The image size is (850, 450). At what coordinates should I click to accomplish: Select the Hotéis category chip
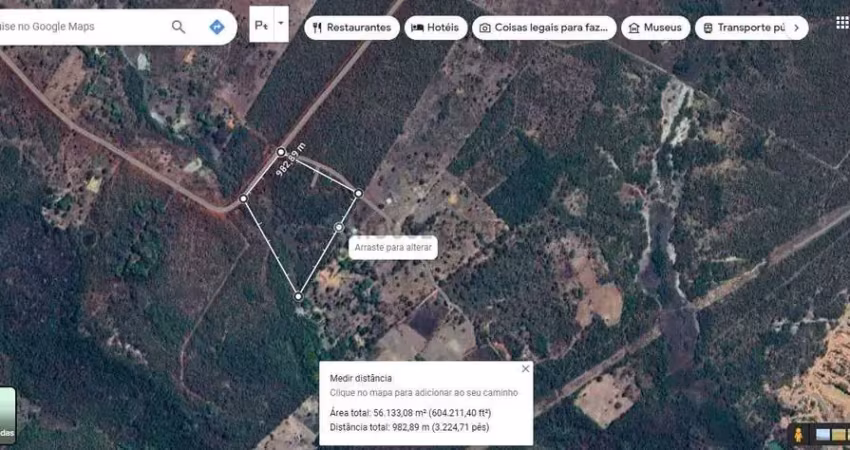435,28
